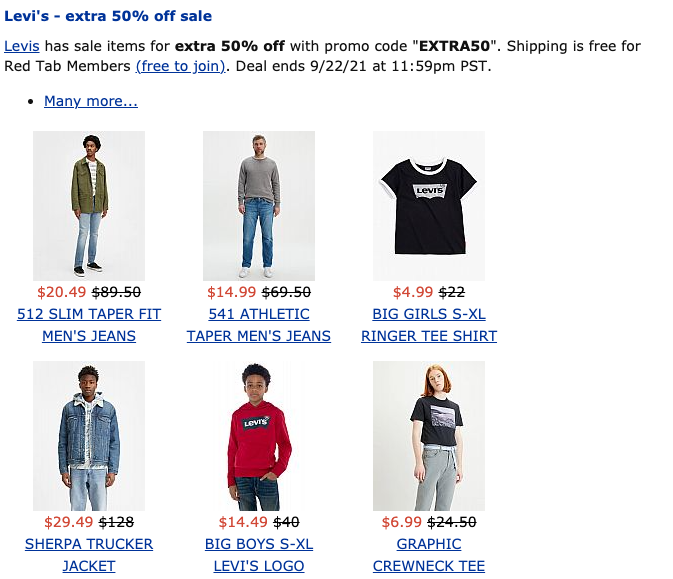Click the 541 Athletic Taper jeans photo
This screenshot has height=579, width=673.
point(259,205)
